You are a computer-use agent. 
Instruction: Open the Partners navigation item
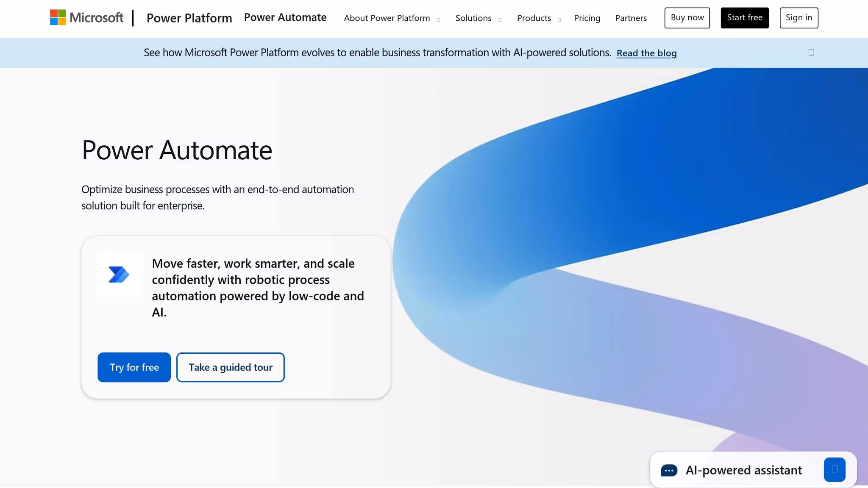click(631, 18)
